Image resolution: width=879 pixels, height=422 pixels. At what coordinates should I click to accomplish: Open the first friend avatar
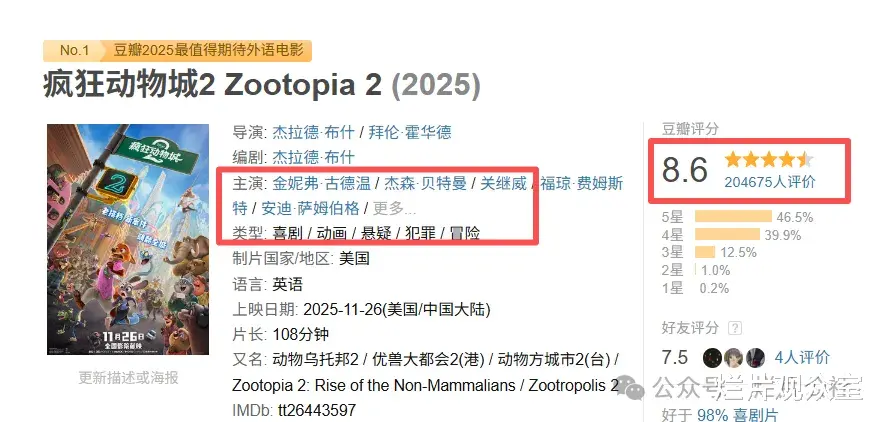712,357
